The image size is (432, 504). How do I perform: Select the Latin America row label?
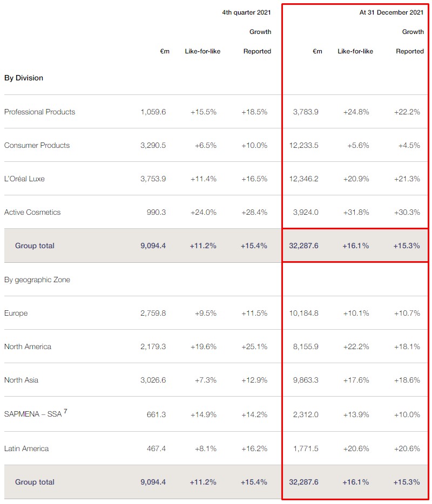tap(26, 448)
